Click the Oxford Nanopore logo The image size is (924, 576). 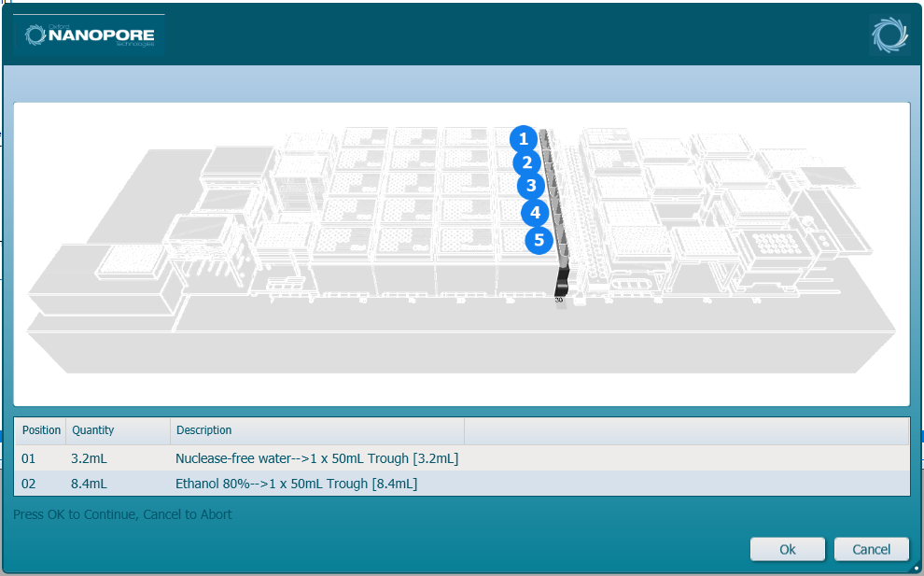[x=89, y=35]
